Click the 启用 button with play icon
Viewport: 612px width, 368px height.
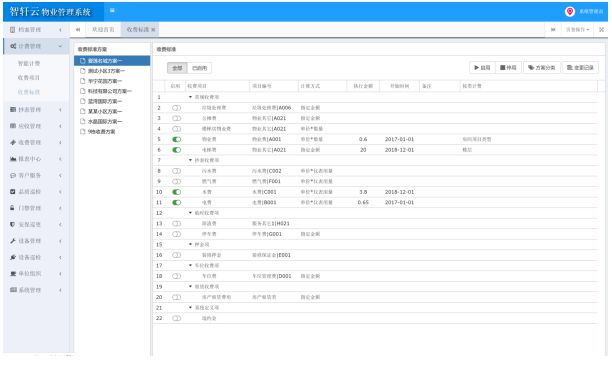(x=482, y=68)
